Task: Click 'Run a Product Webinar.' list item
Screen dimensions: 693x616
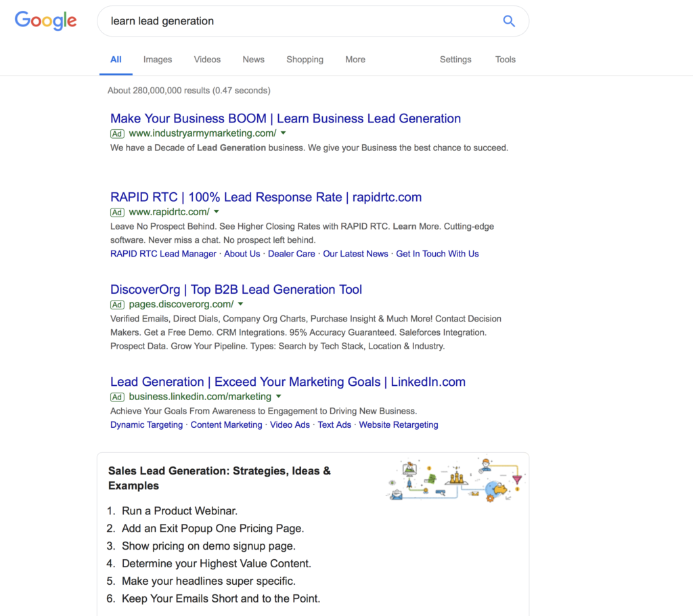Action: tap(179, 511)
